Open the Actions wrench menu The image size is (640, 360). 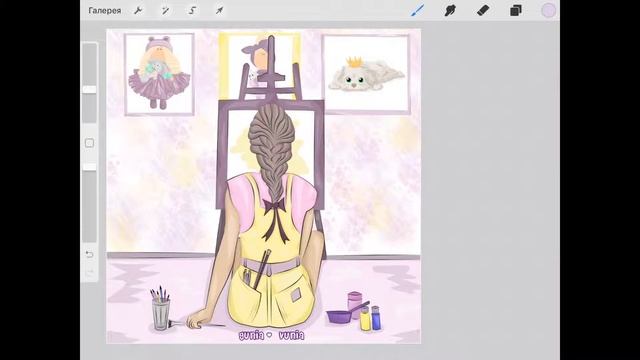138,11
